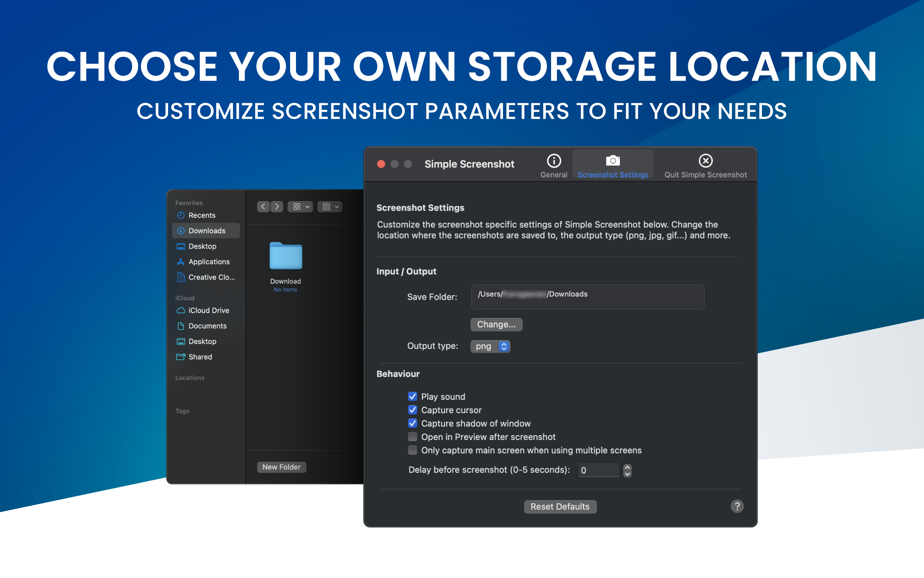Open the General tab info icon
The width and height of the screenshot is (924, 578).
[554, 161]
